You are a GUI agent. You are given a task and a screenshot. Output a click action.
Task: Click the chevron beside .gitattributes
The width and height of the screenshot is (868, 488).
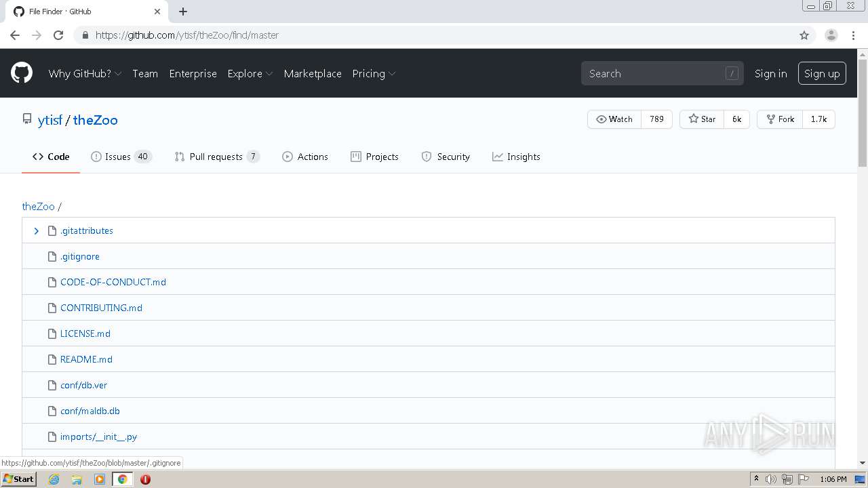pyautogui.click(x=37, y=231)
